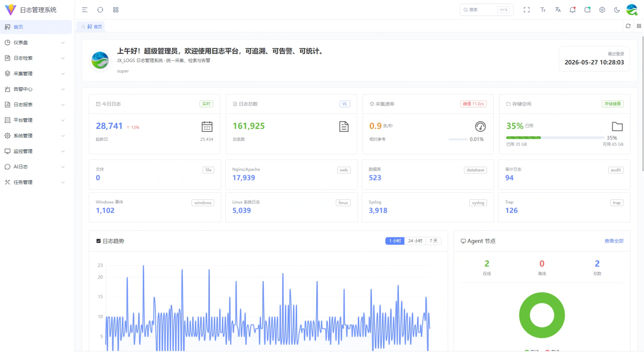Click the Nginx/Apache web log card
The width and height of the screenshot is (644, 352).
291,175
